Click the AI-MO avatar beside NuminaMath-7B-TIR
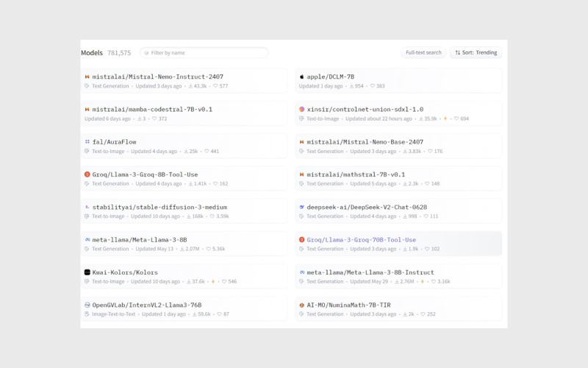 tap(301, 305)
